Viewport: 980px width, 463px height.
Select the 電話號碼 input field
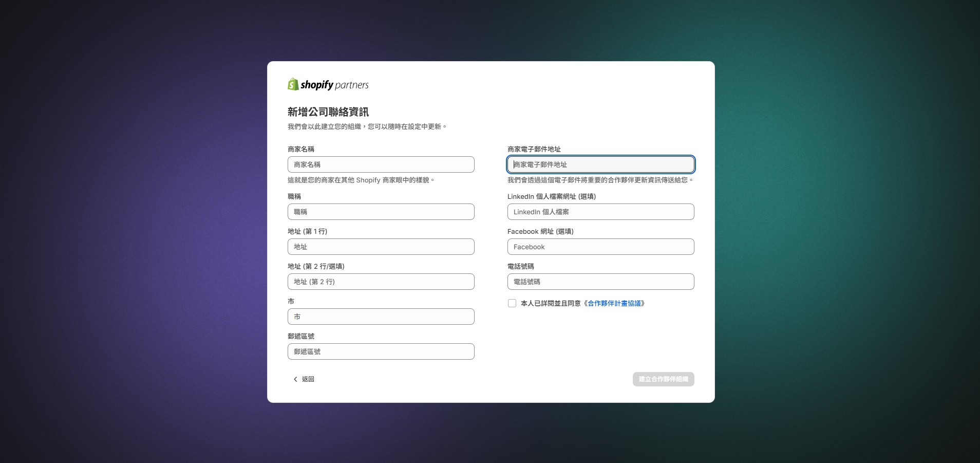pos(601,282)
